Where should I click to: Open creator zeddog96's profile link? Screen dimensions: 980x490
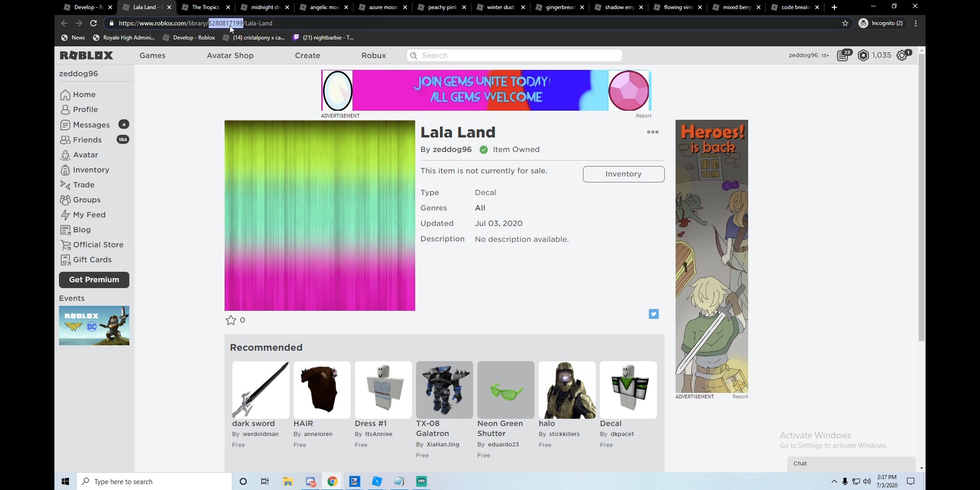tap(452, 149)
